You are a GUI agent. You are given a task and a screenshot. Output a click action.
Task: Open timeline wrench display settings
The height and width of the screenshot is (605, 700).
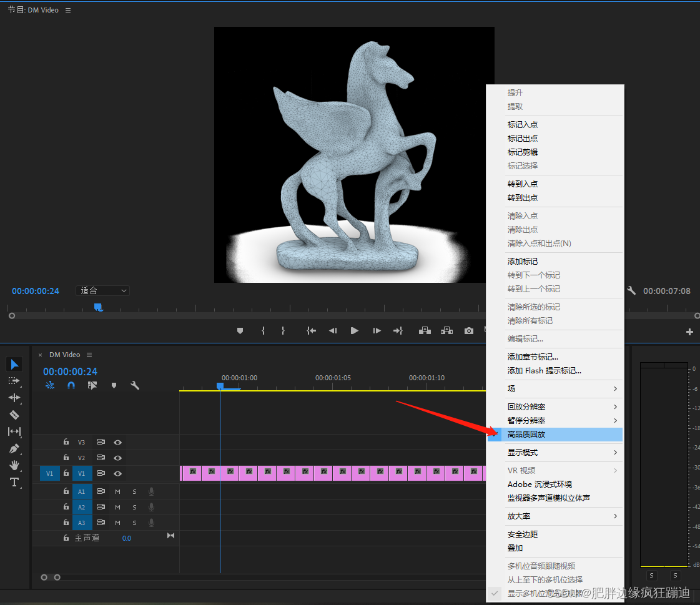135,385
